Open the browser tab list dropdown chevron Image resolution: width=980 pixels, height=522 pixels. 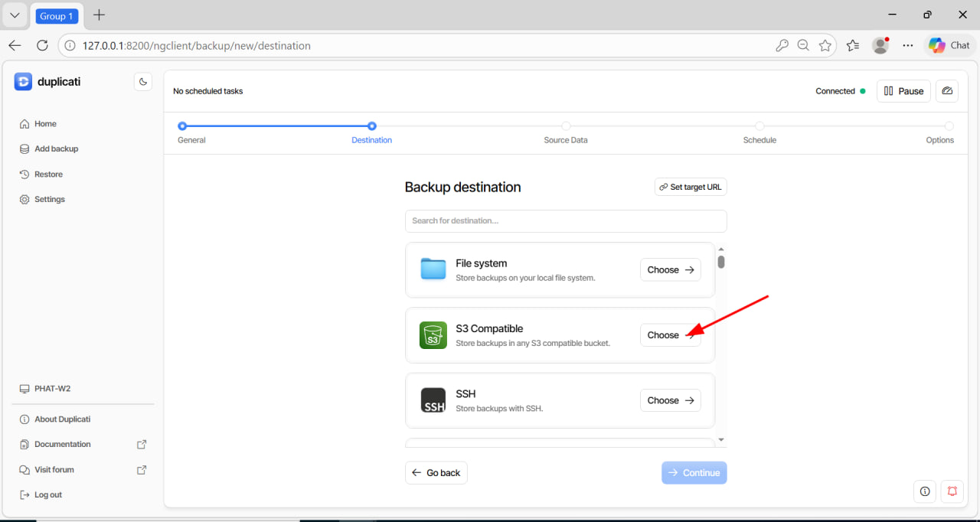(x=15, y=15)
